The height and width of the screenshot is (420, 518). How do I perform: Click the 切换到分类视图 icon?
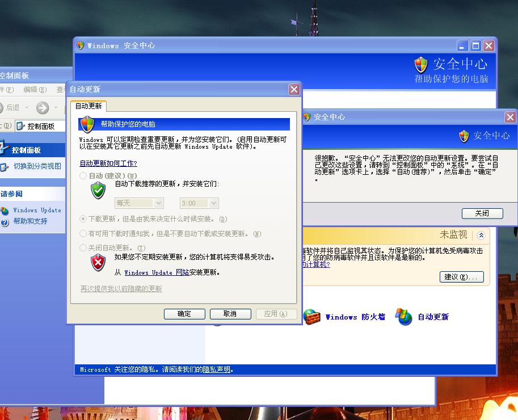pos(5,167)
